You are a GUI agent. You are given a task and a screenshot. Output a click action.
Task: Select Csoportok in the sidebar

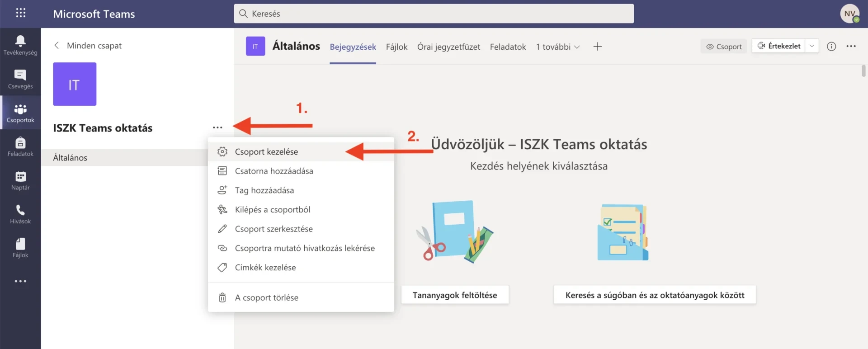(x=20, y=113)
